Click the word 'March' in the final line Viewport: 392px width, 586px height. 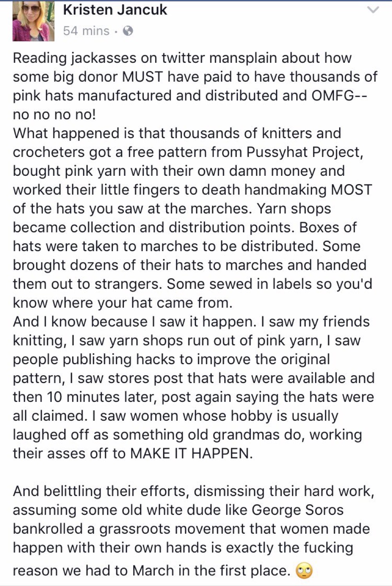[x=153, y=571]
